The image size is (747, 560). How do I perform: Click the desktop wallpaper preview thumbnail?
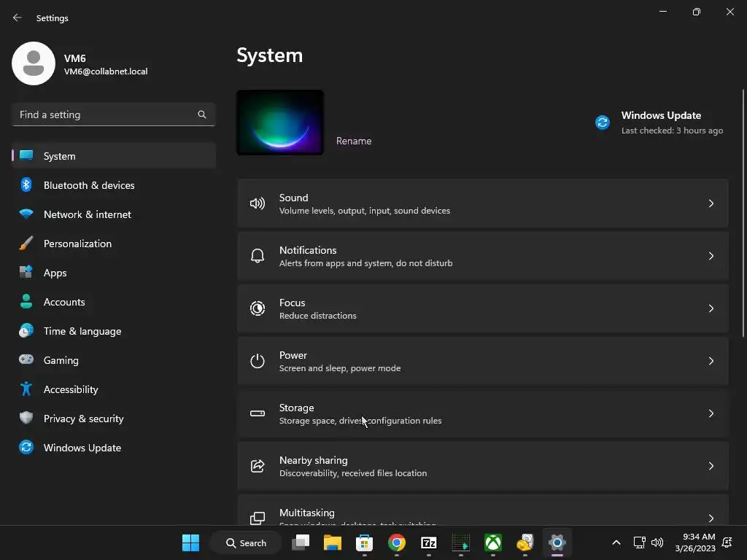[280, 122]
